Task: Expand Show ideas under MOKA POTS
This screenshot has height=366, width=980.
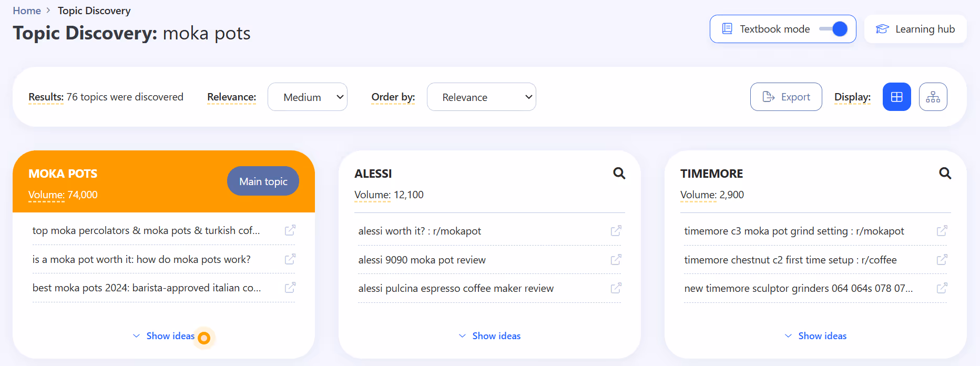Action: [x=164, y=336]
